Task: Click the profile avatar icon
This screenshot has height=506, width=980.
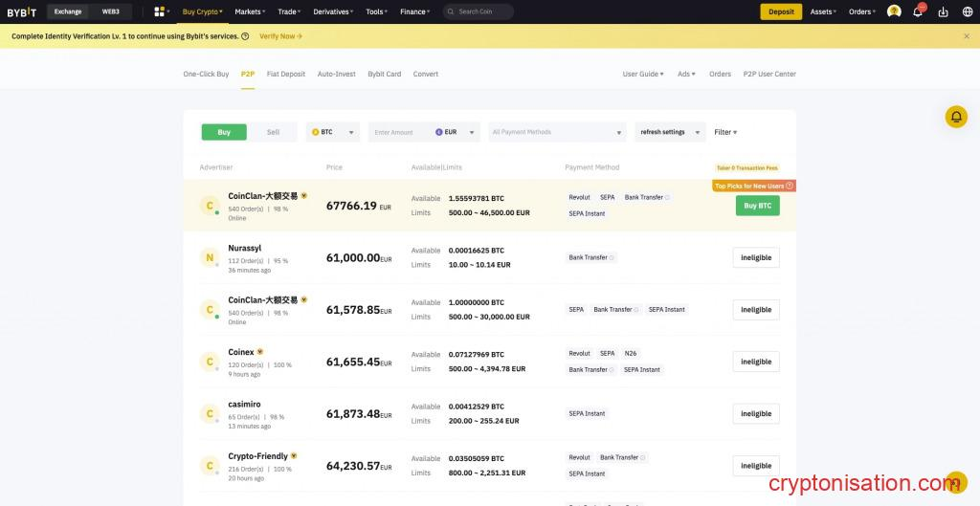Action: [x=894, y=11]
